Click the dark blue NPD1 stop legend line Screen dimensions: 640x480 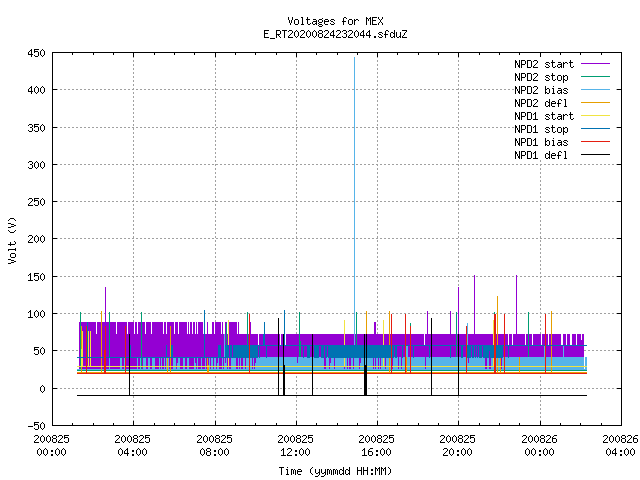595,129
